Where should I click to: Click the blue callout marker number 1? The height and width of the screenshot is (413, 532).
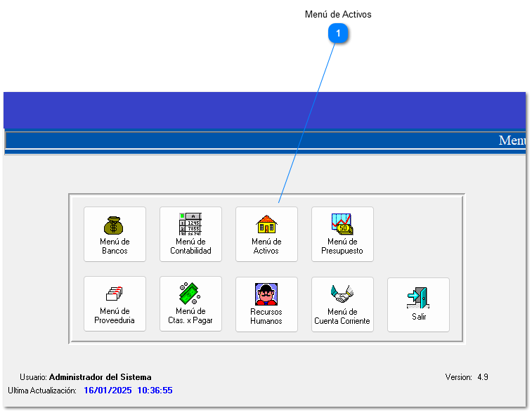pos(339,34)
